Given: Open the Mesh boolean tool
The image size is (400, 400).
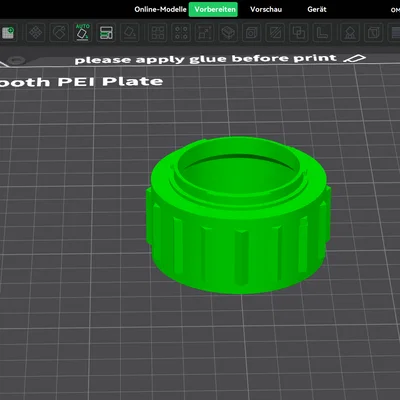Looking at the screenshot, I should pos(298,33).
